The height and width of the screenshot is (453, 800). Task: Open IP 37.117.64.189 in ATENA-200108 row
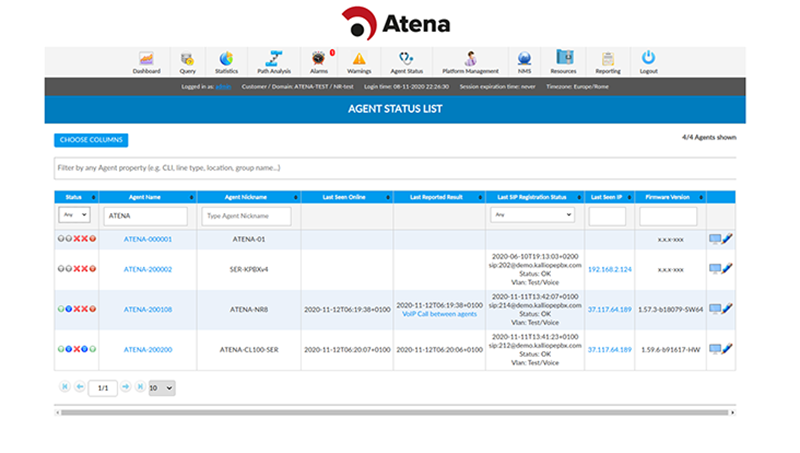(x=610, y=310)
